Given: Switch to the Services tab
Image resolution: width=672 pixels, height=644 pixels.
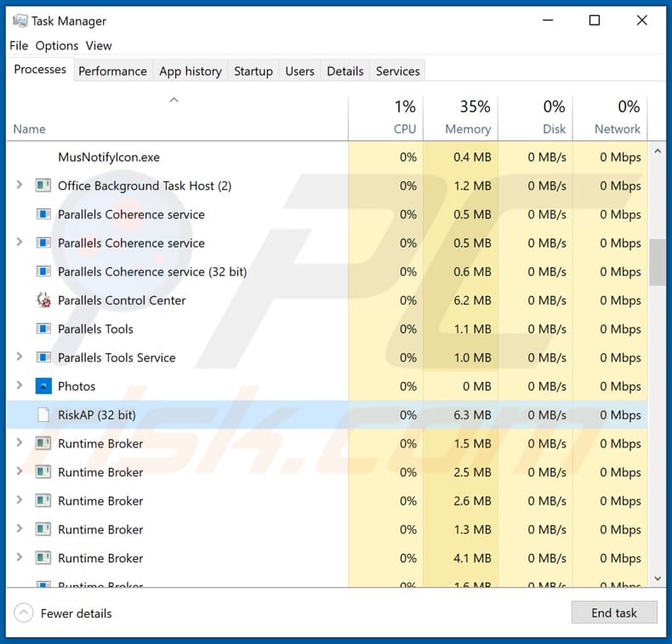Looking at the screenshot, I should pos(398,71).
